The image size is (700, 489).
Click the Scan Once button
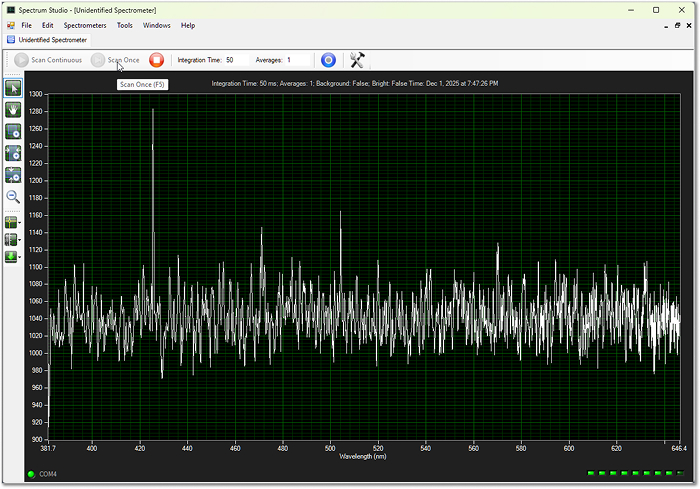[116, 60]
